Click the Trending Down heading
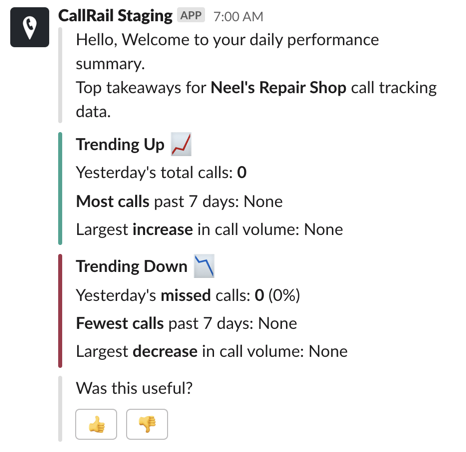The height and width of the screenshot is (452, 466). pyautogui.click(x=132, y=266)
